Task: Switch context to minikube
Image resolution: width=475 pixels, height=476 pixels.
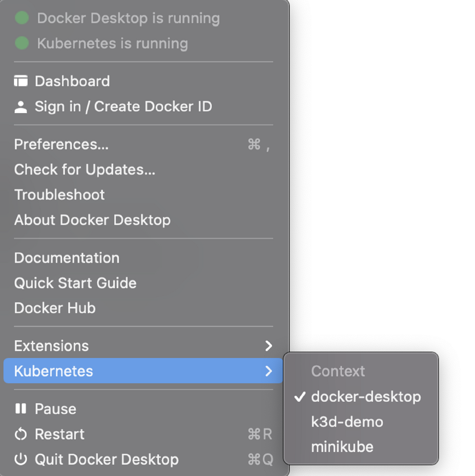Action: (342, 447)
